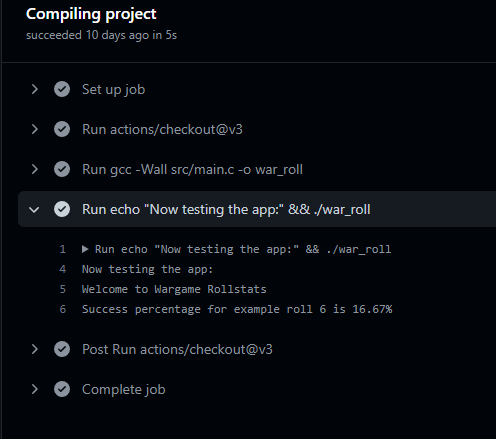The image size is (496, 439).
Task: Select the Complete job step label
Action: (x=124, y=390)
